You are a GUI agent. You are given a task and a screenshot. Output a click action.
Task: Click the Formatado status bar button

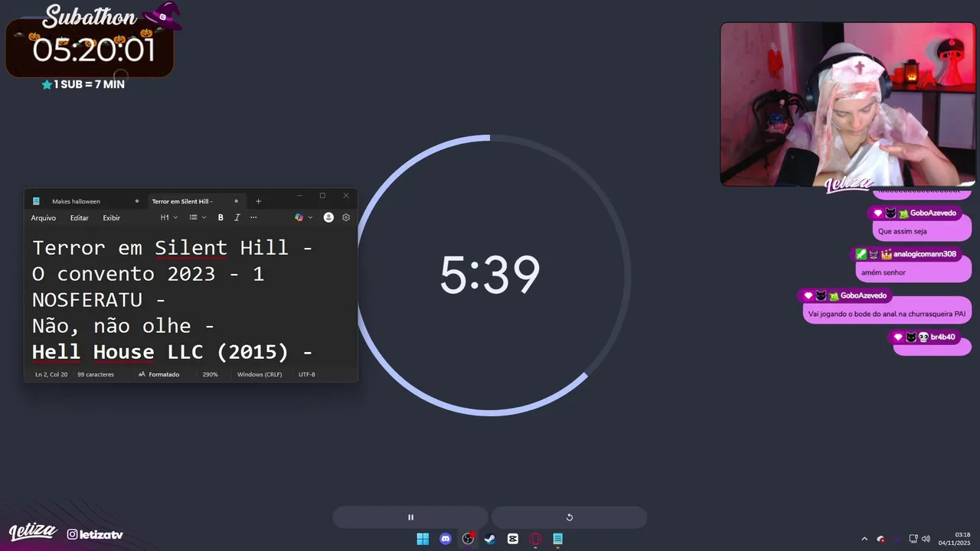[x=158, y=374]
